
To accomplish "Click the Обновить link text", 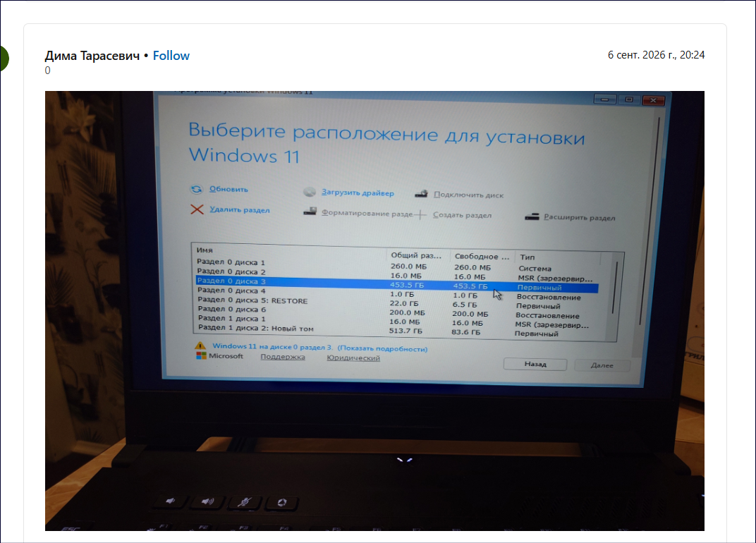I will click(228, 190).
